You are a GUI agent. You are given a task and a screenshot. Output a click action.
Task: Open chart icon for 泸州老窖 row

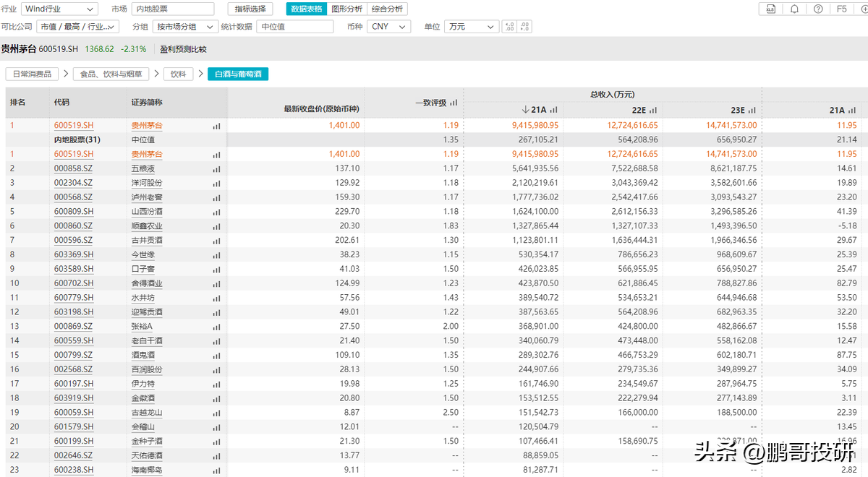216,197
